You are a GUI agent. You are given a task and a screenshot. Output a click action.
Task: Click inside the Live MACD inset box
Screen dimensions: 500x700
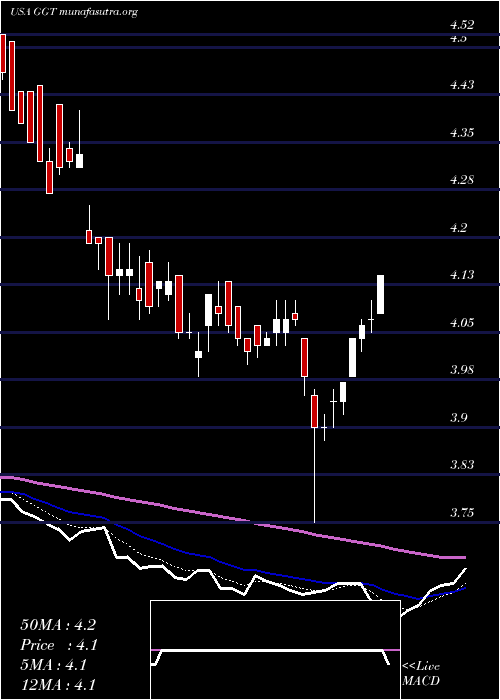pyautogui.click(x=275, y=650)
